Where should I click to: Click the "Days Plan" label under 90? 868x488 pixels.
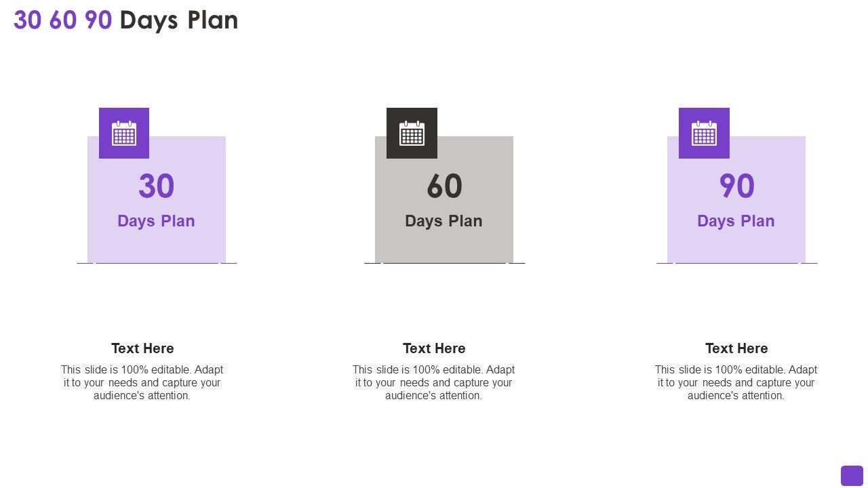tap(736, 221)
